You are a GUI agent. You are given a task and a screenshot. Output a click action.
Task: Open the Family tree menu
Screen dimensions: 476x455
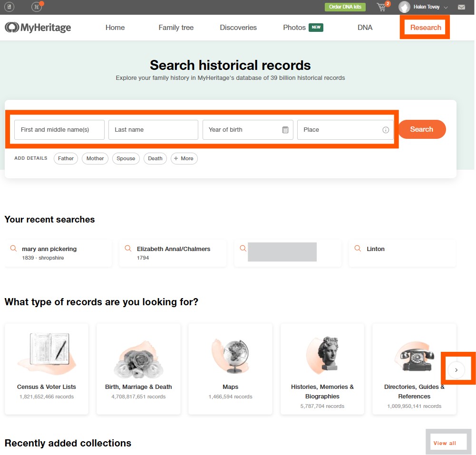(176, 28)
